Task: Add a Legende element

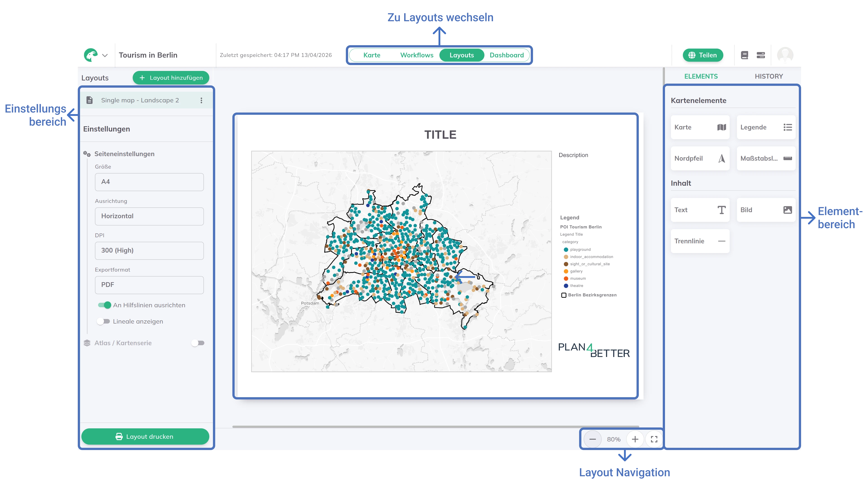Action: (x=766, y=127)
